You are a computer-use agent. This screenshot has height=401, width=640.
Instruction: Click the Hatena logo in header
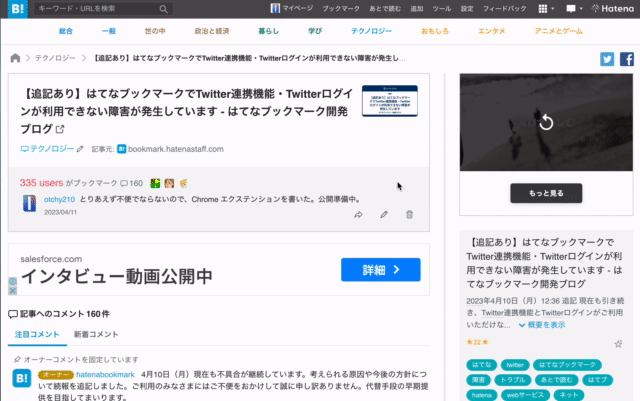[613, 9]
